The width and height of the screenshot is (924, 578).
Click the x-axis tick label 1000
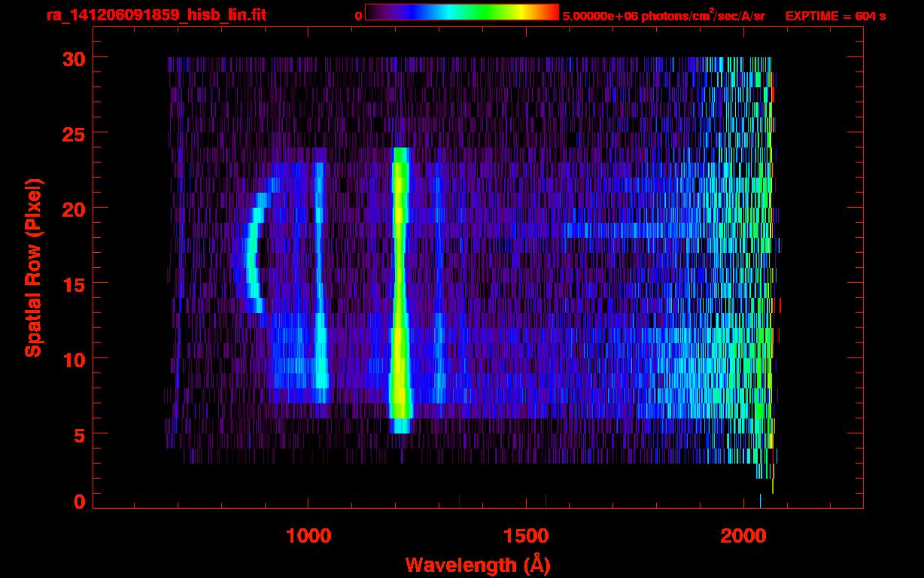[308, 536]
